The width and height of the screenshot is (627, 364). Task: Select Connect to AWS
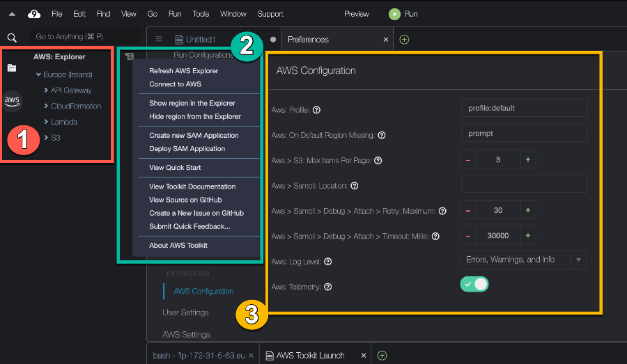[175, 84]
